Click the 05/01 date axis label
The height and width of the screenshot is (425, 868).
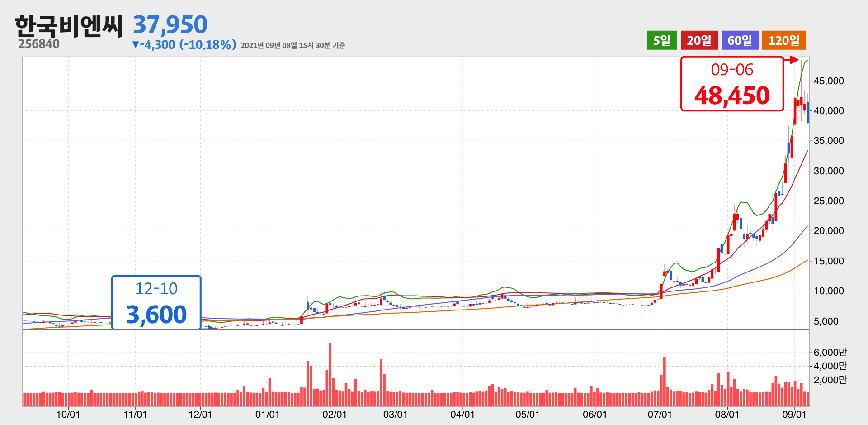[528, 415]
